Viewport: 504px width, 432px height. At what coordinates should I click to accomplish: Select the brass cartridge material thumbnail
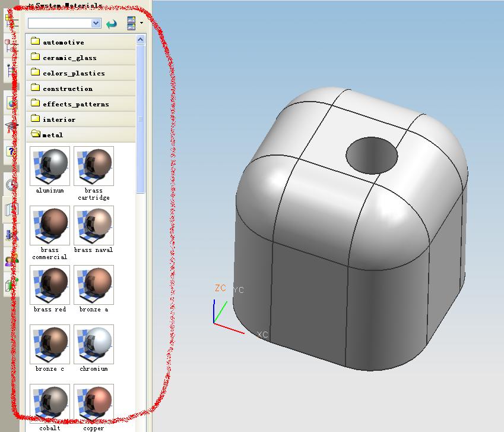tap(94, 166)
